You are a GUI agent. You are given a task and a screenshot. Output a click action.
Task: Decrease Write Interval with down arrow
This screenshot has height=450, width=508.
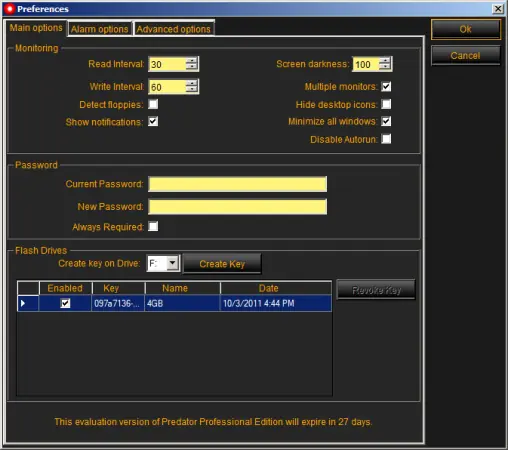191,90
